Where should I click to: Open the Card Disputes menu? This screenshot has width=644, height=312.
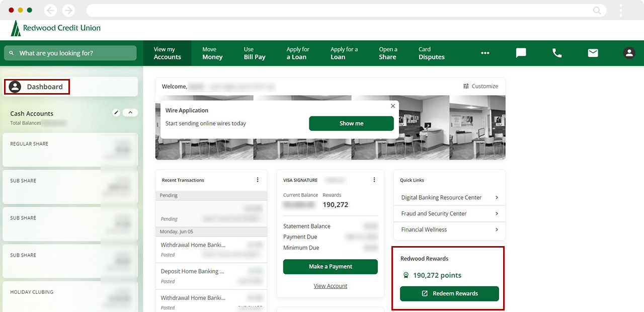point(432,53)
